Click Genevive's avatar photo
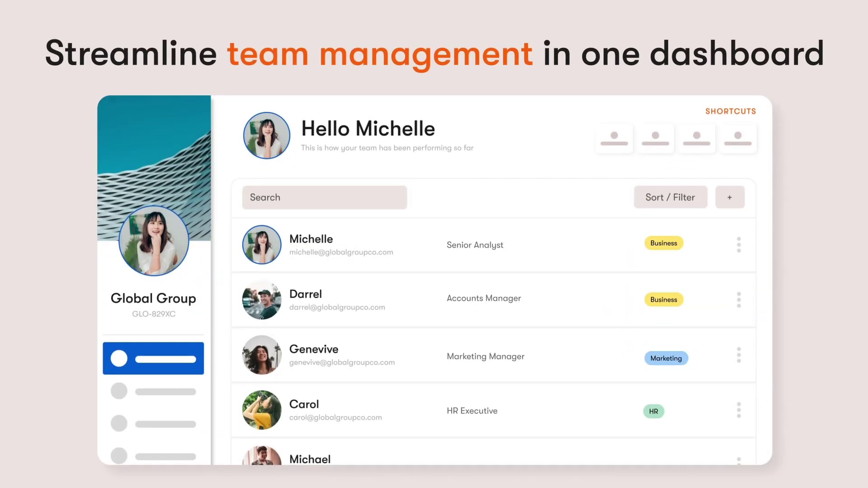868x488 pixels. click(262, 355)
